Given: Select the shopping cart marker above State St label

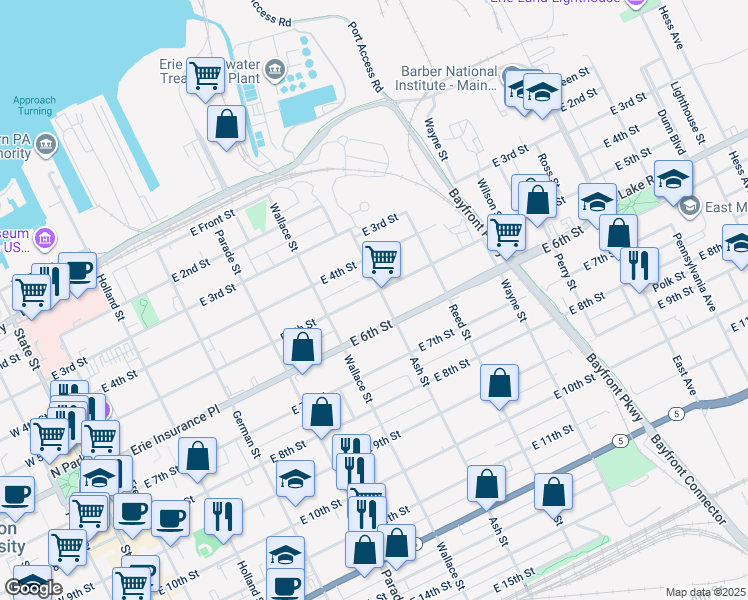Looking at the screenshot, I should [x=31, y=292].
